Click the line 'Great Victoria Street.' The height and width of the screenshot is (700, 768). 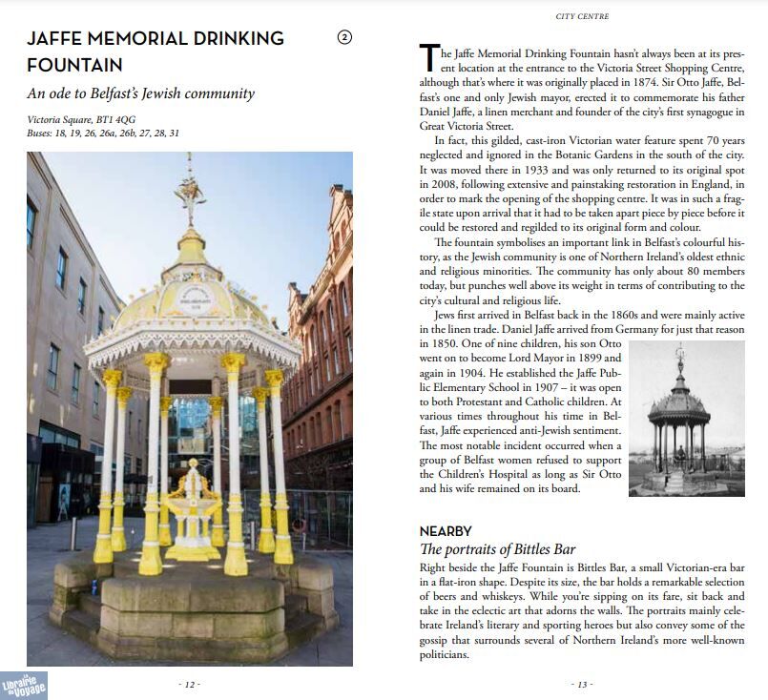[467, 126]
